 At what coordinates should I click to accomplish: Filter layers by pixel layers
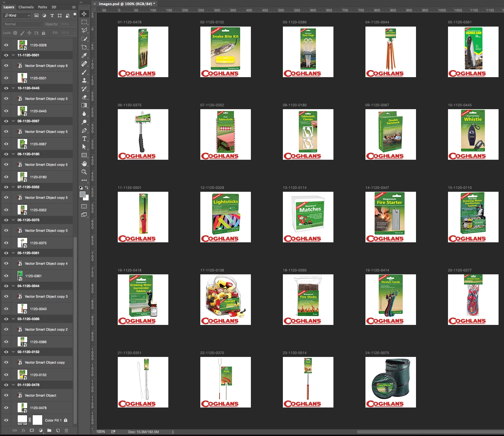[36, 15]
